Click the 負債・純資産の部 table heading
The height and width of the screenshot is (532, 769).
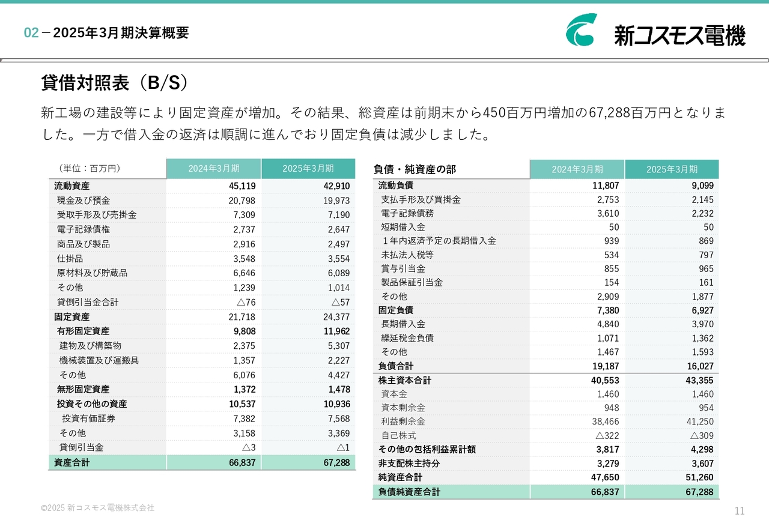coord(415,169)
